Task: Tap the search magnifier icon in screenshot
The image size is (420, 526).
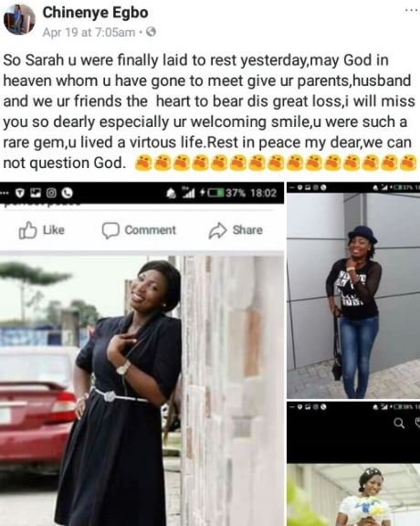Action: click(x=399, y=424)
